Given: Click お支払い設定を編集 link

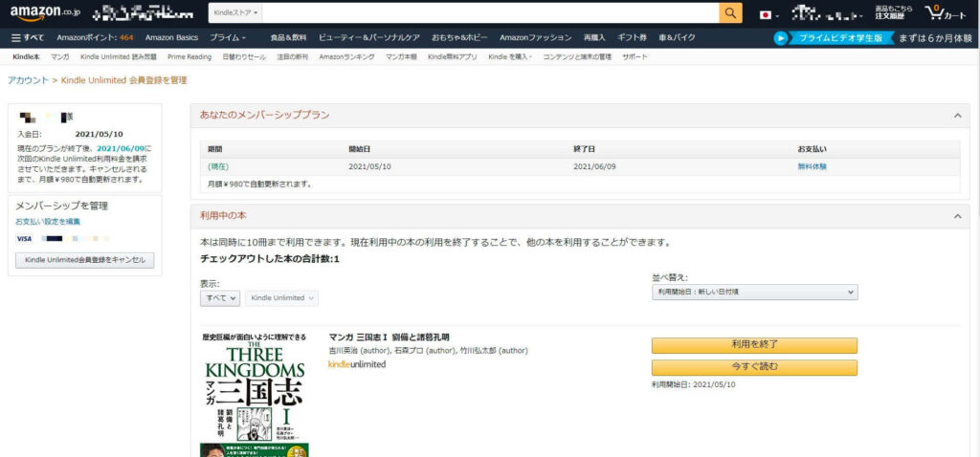Looking at the screenshot, I should point(48,222).
